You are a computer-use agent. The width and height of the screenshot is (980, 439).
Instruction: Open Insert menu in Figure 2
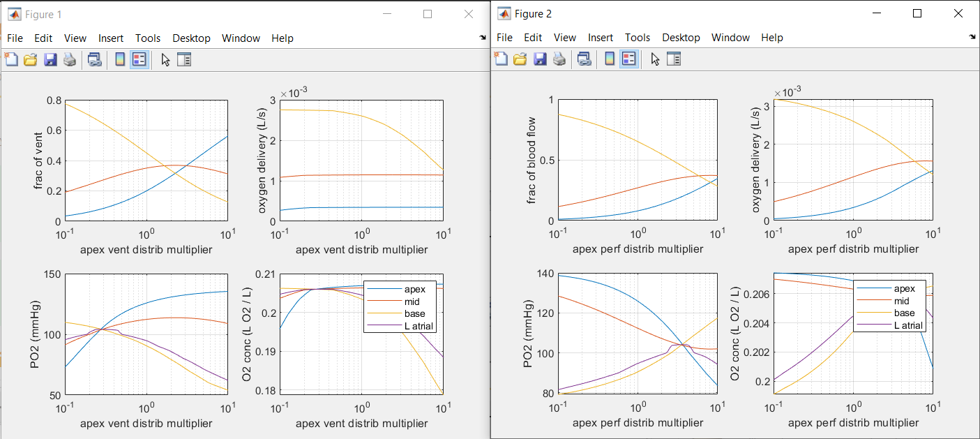(601, 38)
